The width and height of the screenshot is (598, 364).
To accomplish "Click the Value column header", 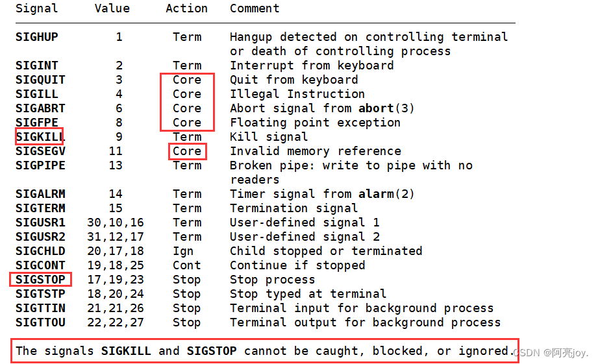I will [112, 8].
